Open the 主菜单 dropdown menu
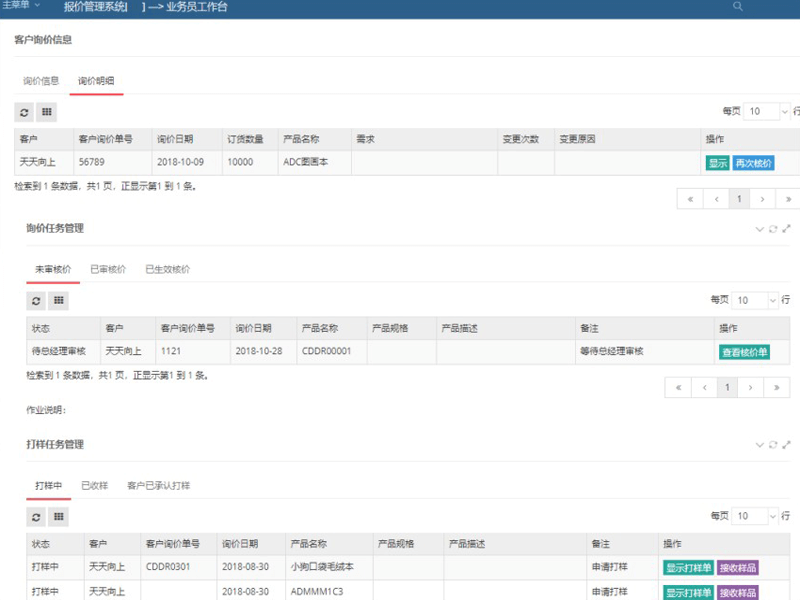This screenshot has height=600, width=800. [x=20, y=5]
